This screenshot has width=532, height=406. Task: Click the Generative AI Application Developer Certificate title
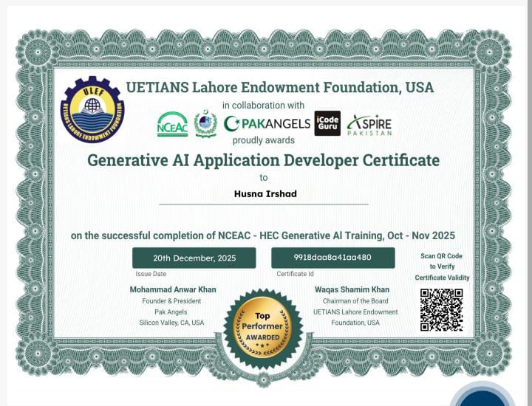263,160
